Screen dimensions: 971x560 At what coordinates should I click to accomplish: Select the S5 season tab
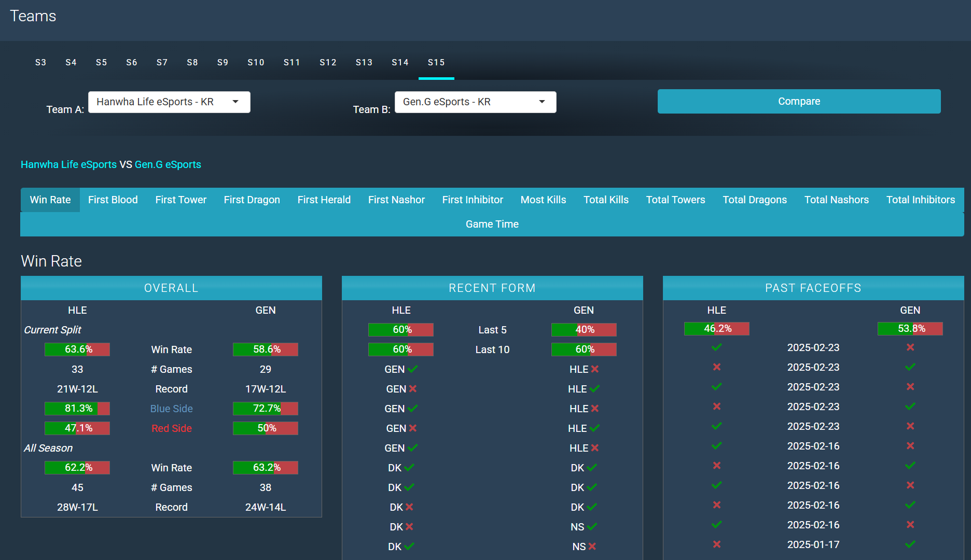click(102, 62)
